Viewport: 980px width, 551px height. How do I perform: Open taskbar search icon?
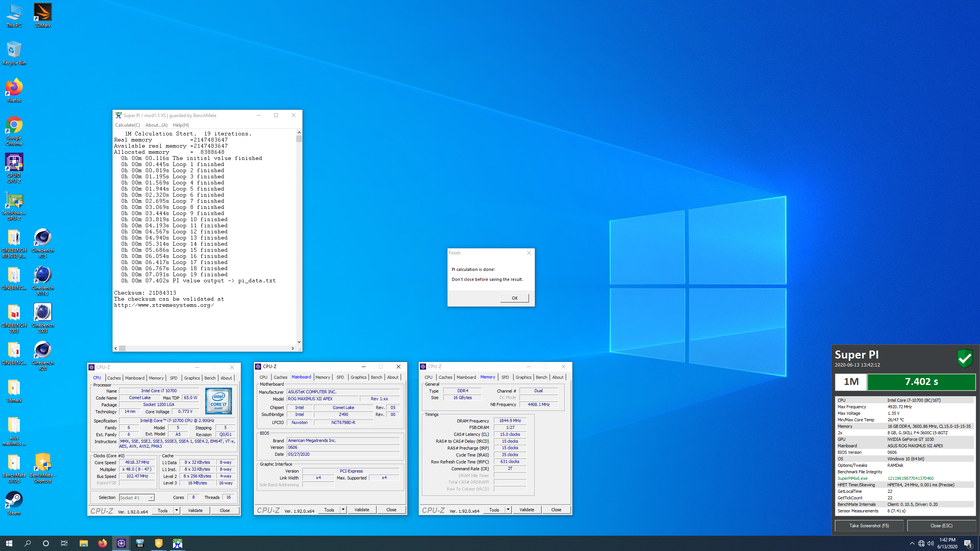28,543
